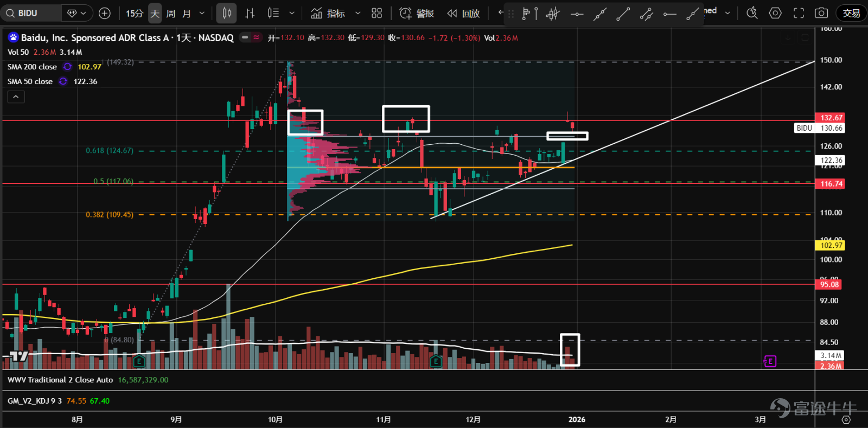The height and width of the screenshot is (428, 868).
Task: Select the ray line drawing tool
Action: tap(692, 14)
